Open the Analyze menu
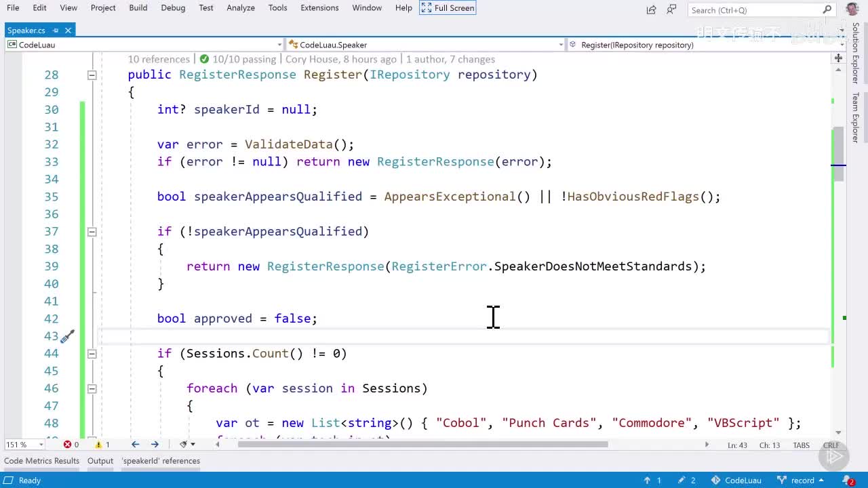 point(241,7)
